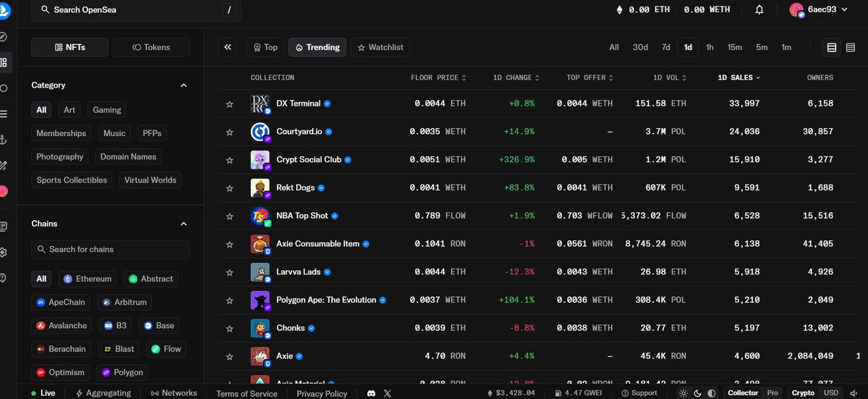Image resolution: width=868 pixels, height=399 pixels.
Task: Star Axie Consumable Item for watchlist
Action: 230,244
